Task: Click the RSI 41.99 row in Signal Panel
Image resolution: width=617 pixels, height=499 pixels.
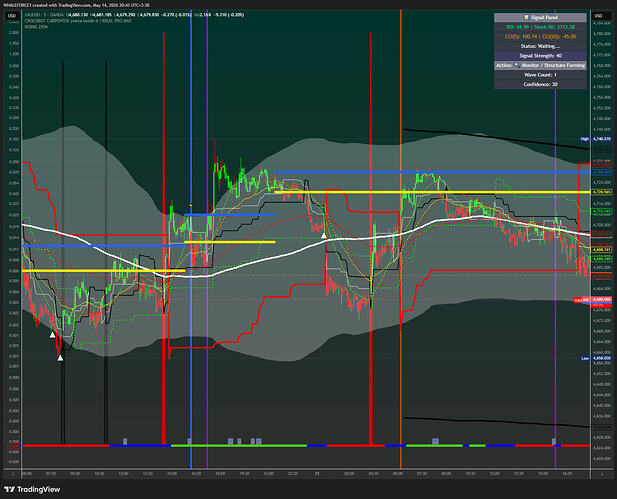Action: click(540, 27)
